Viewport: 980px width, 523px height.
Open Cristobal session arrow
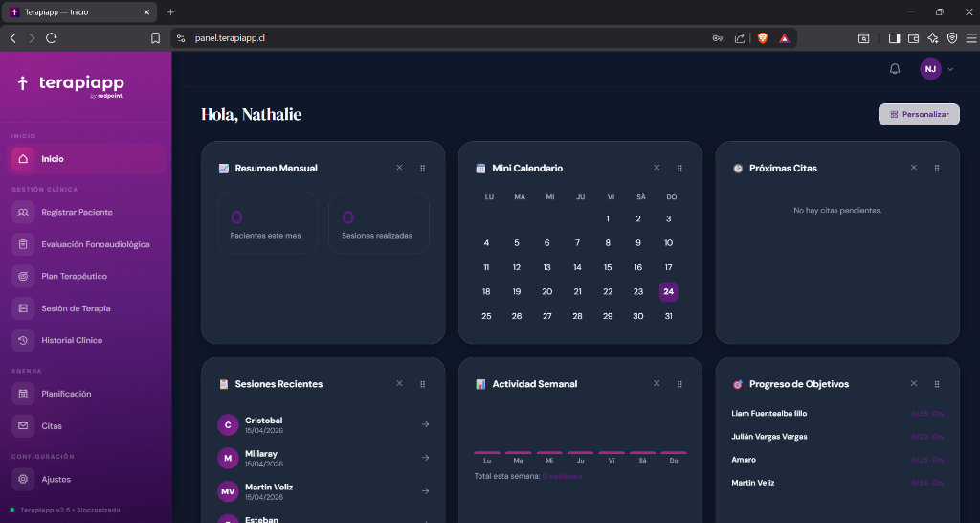tap(425, 424)
